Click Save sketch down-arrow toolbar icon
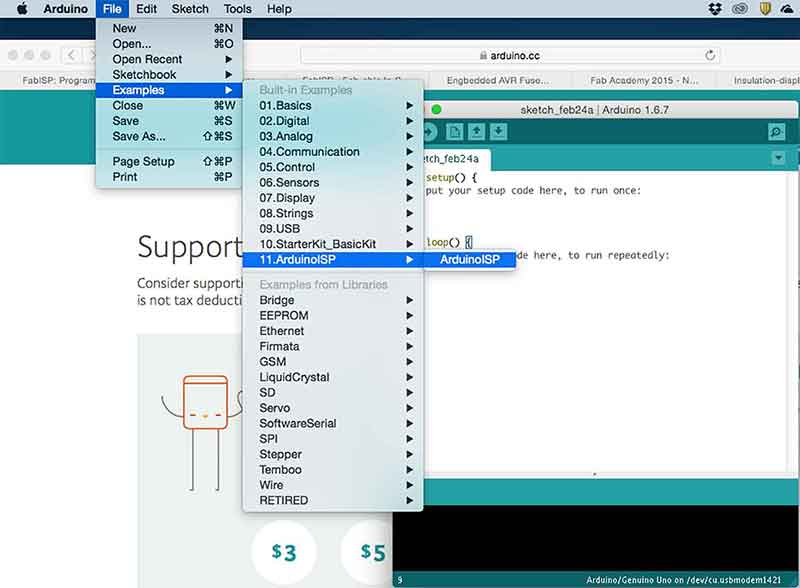The width and height of the screenshot is (800, 588). click(x=498, y=132)
